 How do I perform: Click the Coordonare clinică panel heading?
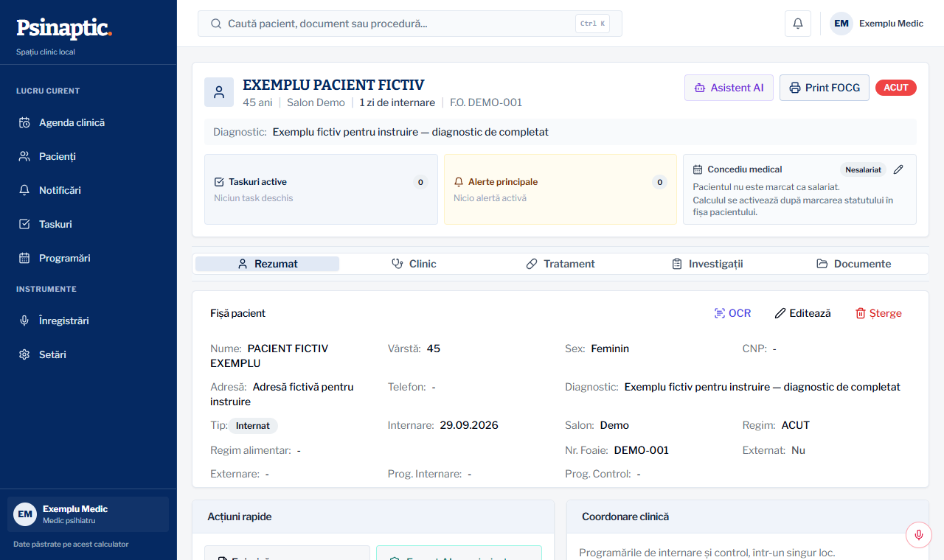[625, 517]
